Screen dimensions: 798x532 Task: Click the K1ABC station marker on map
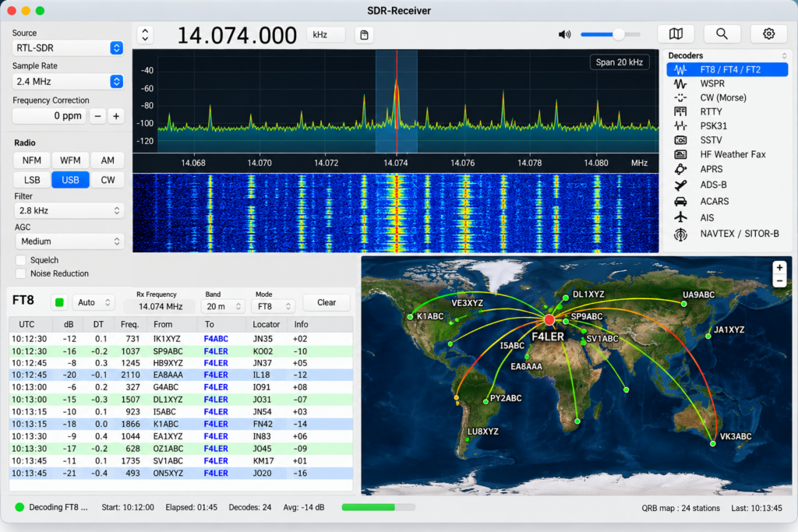pyautogui.click(x=410, y=317)
